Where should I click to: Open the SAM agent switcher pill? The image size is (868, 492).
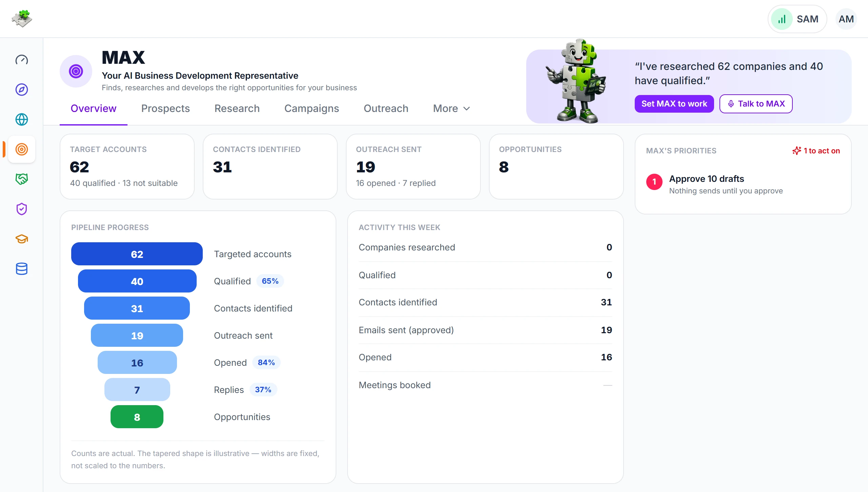[x=797, y=19]
